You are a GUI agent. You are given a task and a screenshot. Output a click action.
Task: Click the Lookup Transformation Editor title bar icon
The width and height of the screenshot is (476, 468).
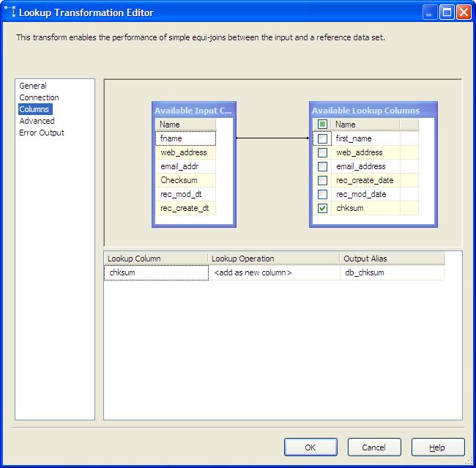click(10, 12)
